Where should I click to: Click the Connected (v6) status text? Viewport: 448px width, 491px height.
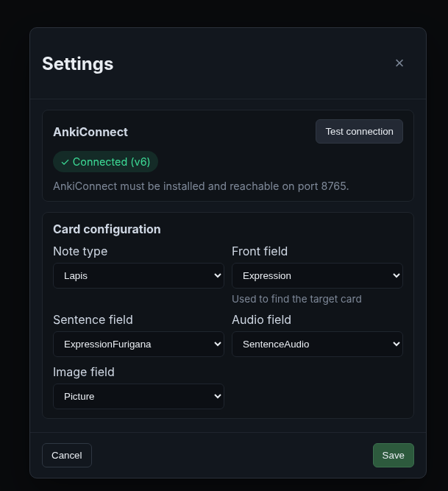[x=111, y=162]
